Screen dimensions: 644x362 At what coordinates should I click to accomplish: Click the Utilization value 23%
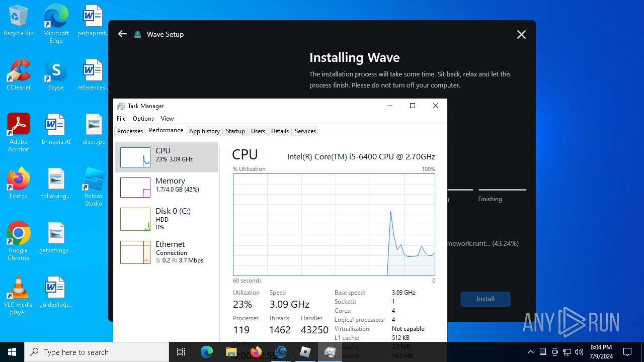click(x=243, y=304)
